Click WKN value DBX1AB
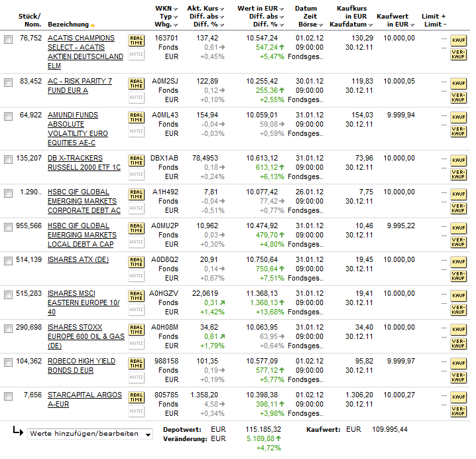This screenshot has width=476, height=459. pos(164,159)
